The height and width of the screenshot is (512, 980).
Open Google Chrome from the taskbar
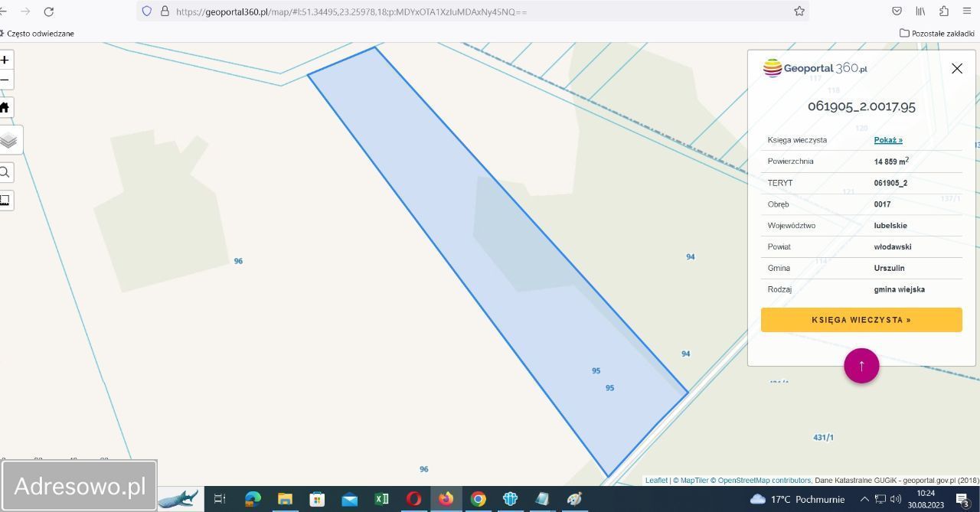click(478, 499)
